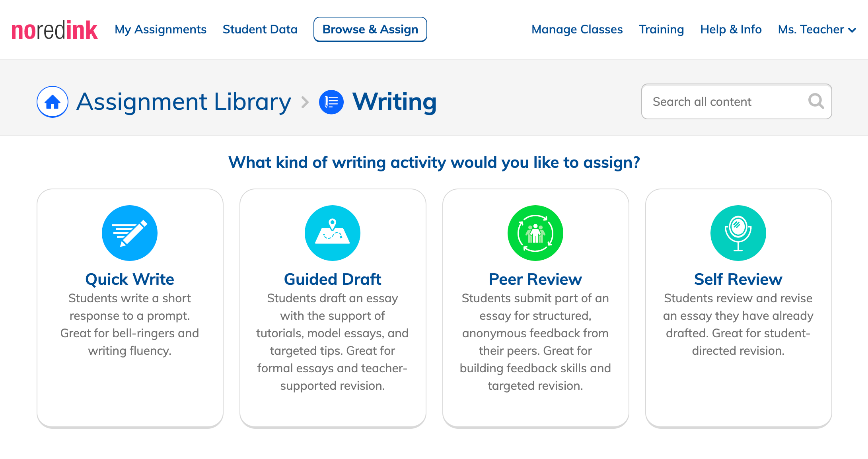Select the Peer Review people icon
This screenshot has height=459, width=868.
[x=535, y=233]
